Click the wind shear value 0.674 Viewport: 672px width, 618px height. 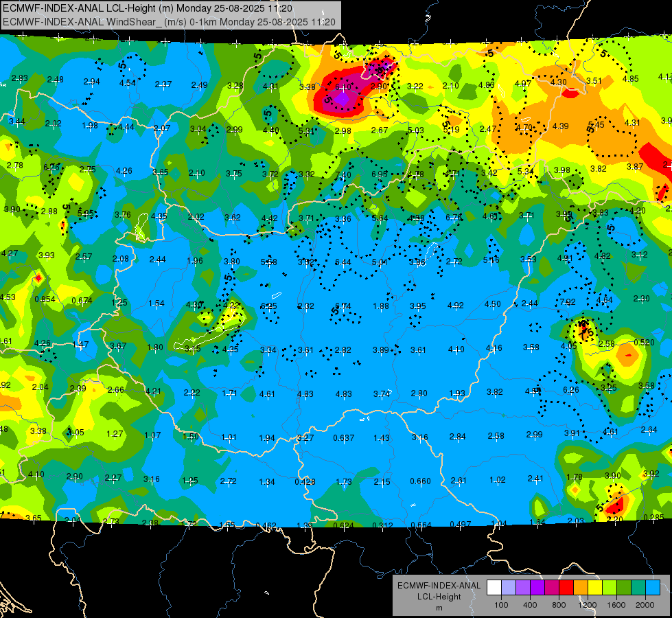pyautogui.click(x=82, y=300)
